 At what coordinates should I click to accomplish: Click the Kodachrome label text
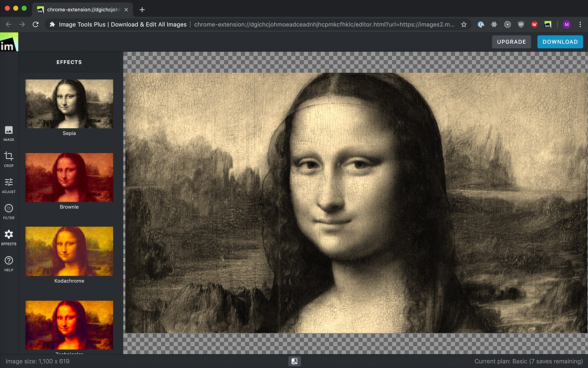pyautogui.click(x=69, y=281)
